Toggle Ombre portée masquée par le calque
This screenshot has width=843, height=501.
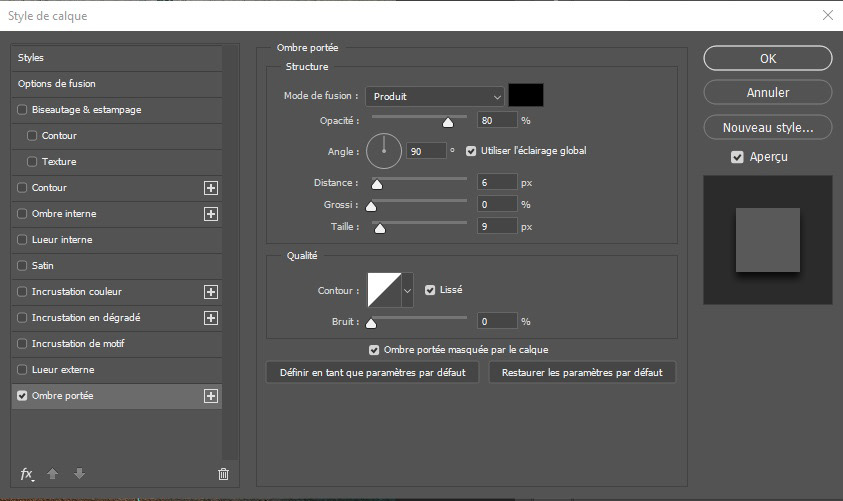[x=374, y=350]
